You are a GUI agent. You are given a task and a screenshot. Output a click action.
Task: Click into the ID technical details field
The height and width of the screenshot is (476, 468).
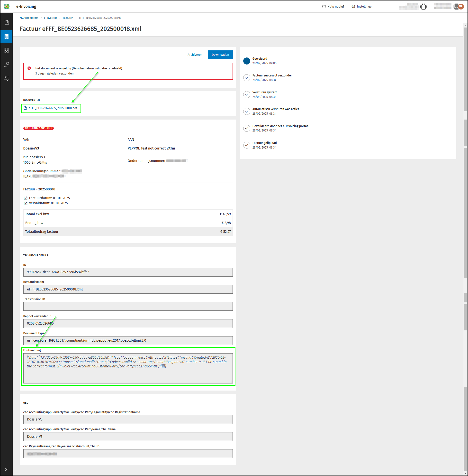(128, 272)
